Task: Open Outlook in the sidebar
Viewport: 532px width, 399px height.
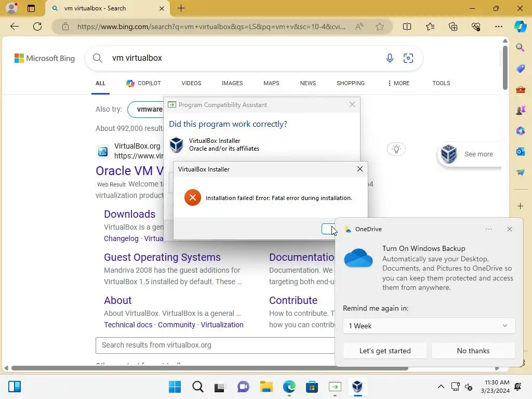Action: pyautogui.click(x=520, y=152)
